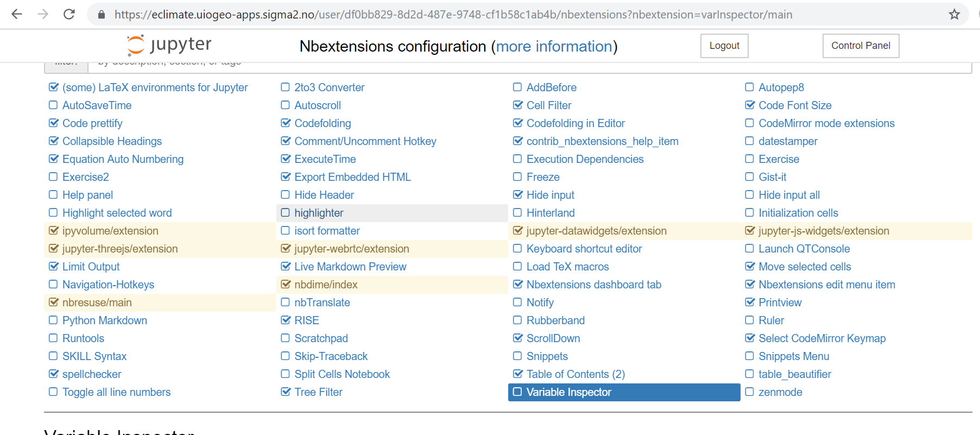The image size is (980, 435).
Task: Select Table of Contents (2) extension
Action: tap(576, 374)
